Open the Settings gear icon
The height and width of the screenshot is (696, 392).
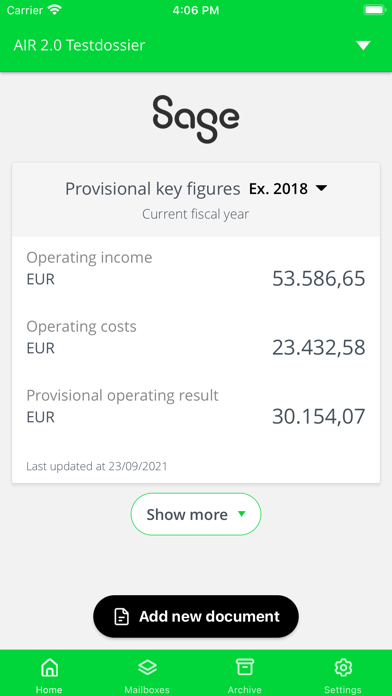pyautogui.click(x=343, y=668)
